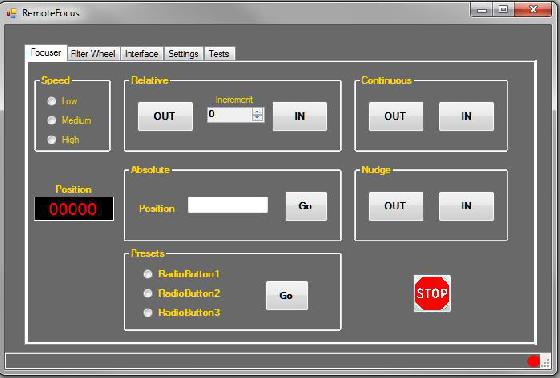
Task: Close the RemoteFocus window
Action: point(533,10)
